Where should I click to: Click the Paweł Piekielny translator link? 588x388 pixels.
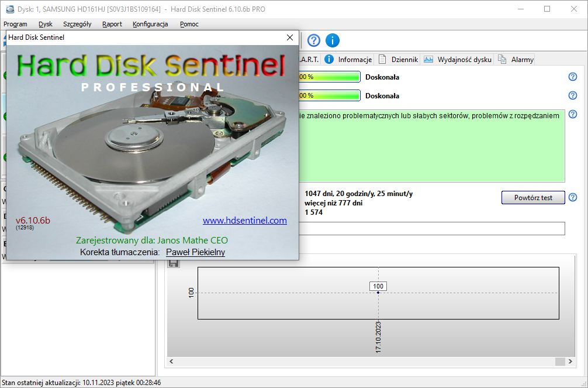point(195,252)
